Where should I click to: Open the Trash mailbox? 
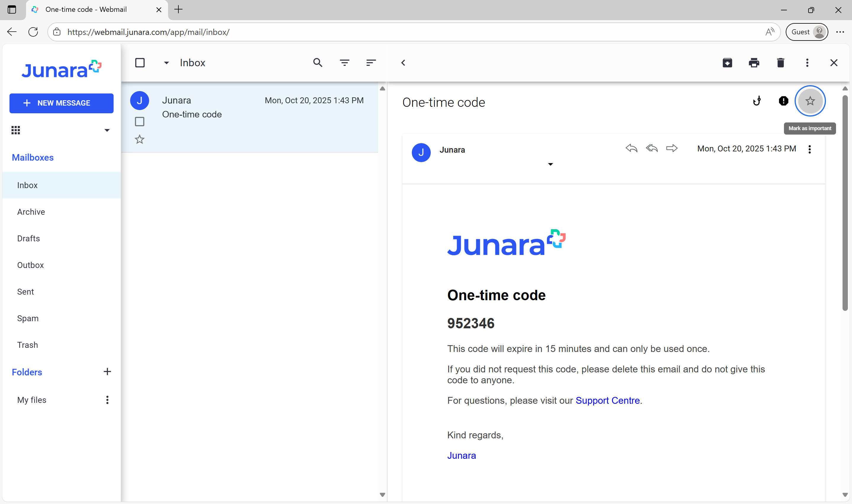[62, 345]
